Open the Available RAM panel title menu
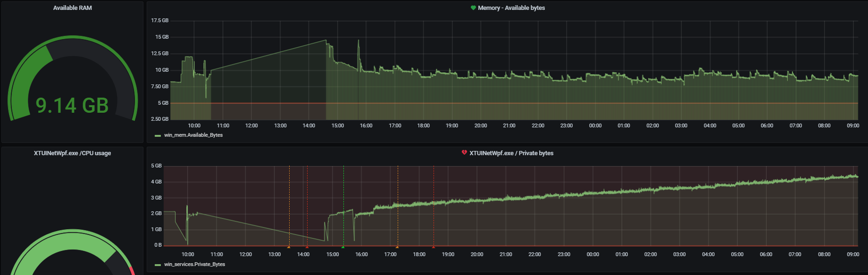Screen dimensions: 868x275 72,8
